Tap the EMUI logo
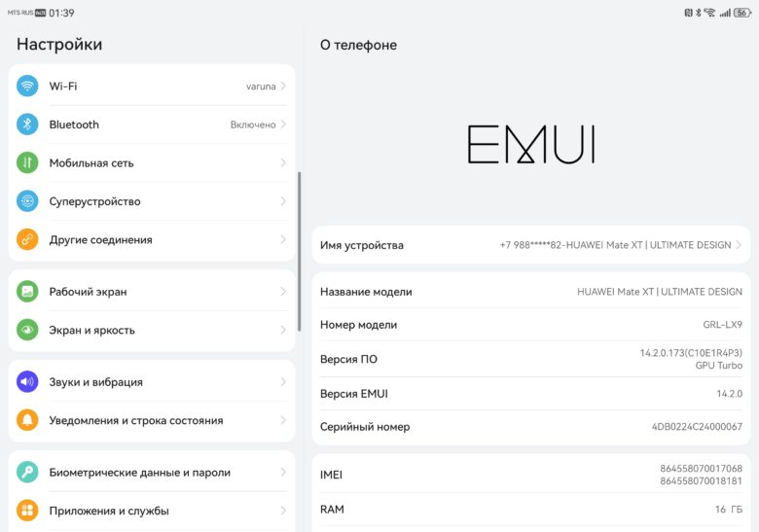The width and height of the screenshot is (759, 532). point(531,144)
